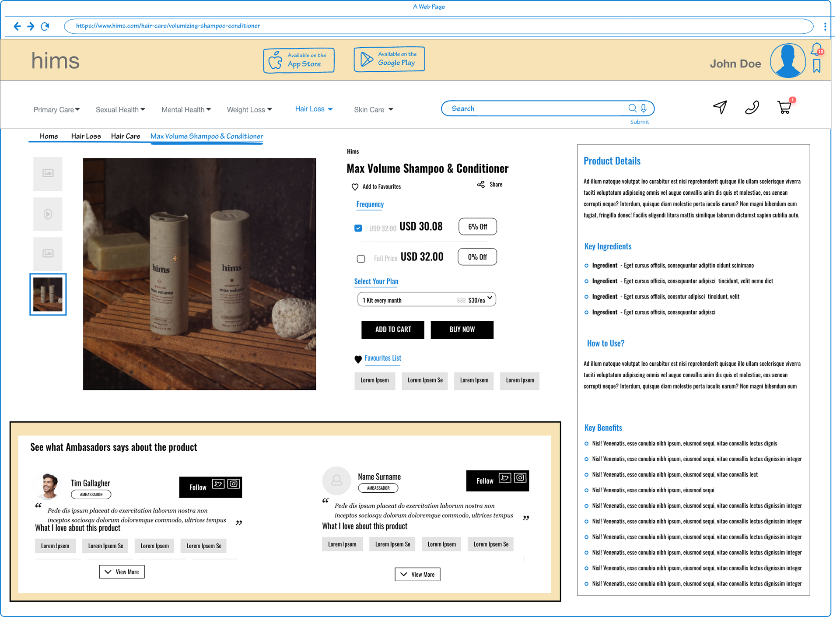
Task: Click the paper plane send icon
Action: pyautogui.click(x=720, y=107)
